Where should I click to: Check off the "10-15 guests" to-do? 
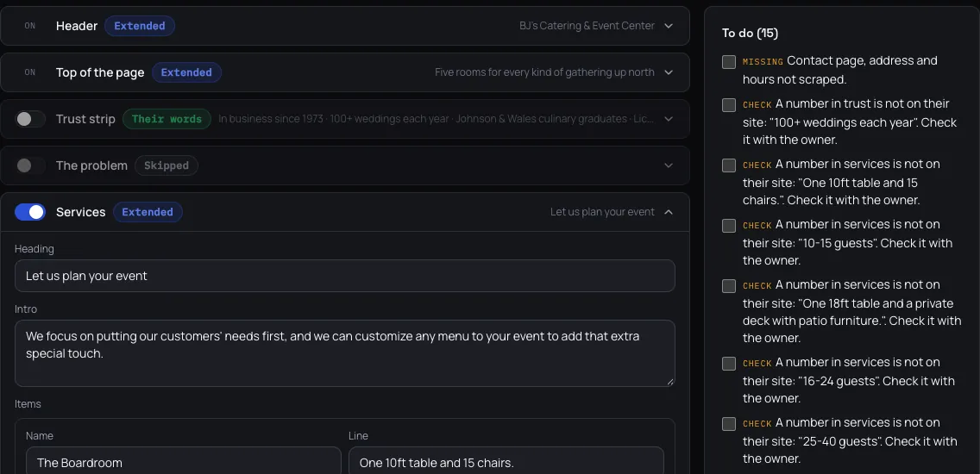729,226
